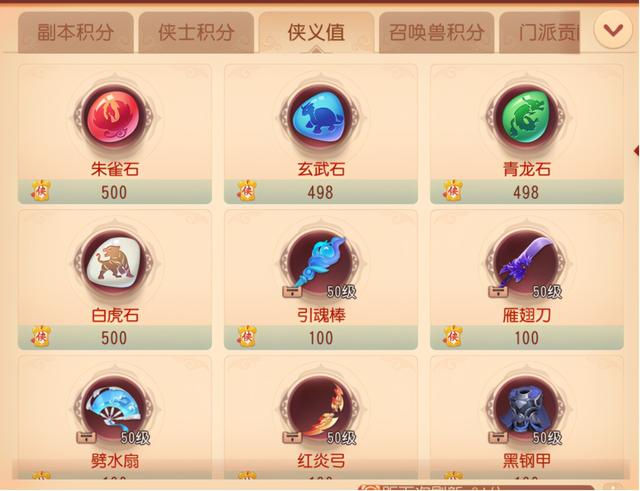Click the active 侠义值 tab
The width and height of the screenshot is (640, 491).
[316, 33]
